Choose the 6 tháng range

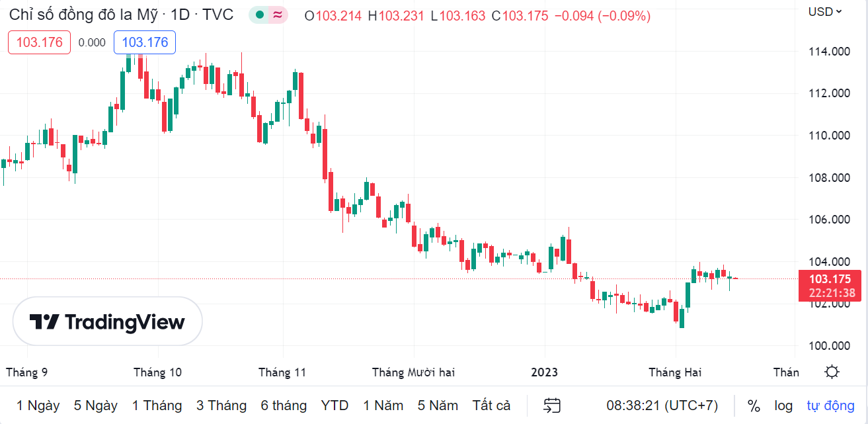[x=284, y=405]
